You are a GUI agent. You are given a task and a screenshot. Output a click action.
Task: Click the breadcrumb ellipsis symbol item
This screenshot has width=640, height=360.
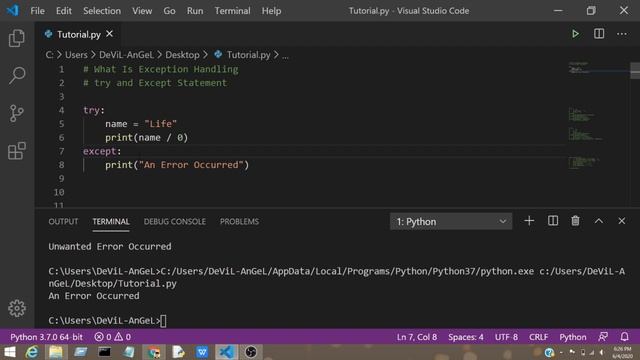[x=285, y=56]
